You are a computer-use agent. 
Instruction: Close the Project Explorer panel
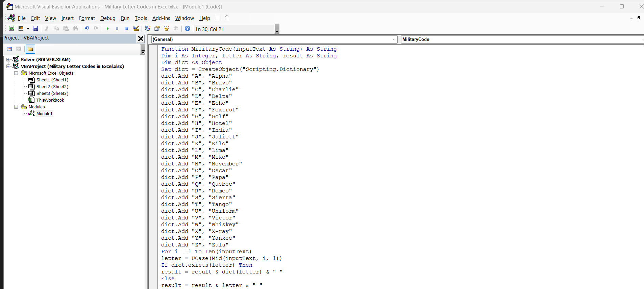(x=141, y=39)
